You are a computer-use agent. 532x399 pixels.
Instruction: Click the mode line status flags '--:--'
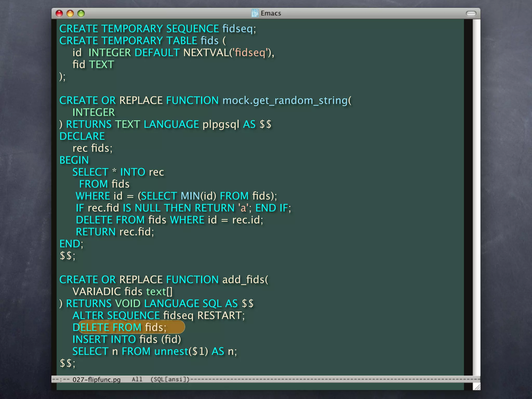[61, 380]
